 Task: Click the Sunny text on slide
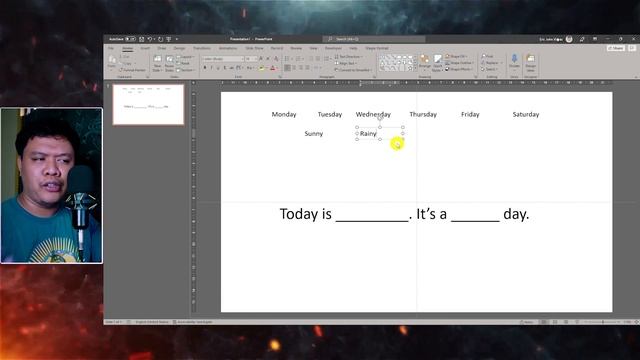click(x=313, y=133)
